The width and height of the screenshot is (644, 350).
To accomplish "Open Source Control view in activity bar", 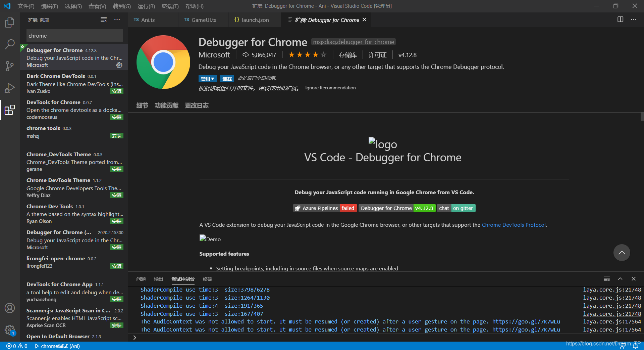I will [x=10, y=66].
